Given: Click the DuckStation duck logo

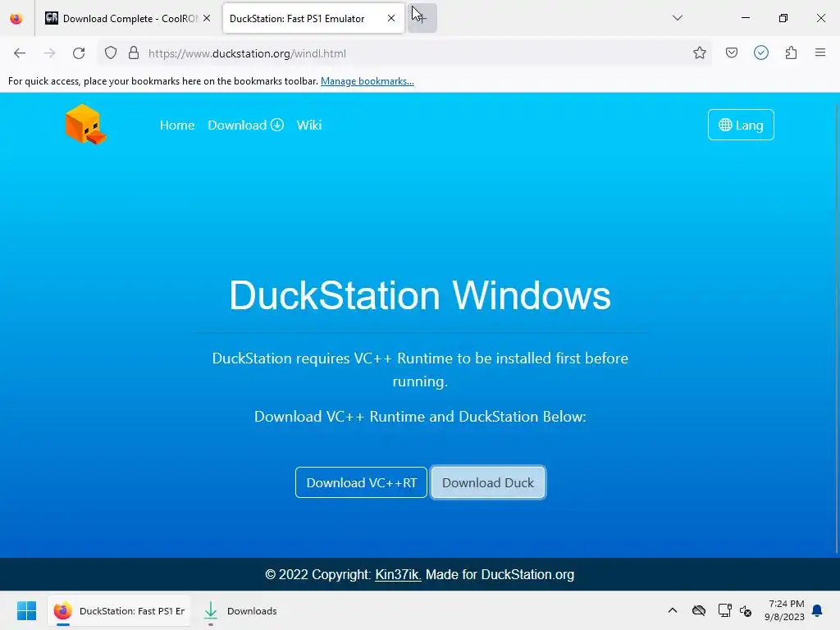Looking at the screenshot, I should pyautogui.click(x=85, y=125).
